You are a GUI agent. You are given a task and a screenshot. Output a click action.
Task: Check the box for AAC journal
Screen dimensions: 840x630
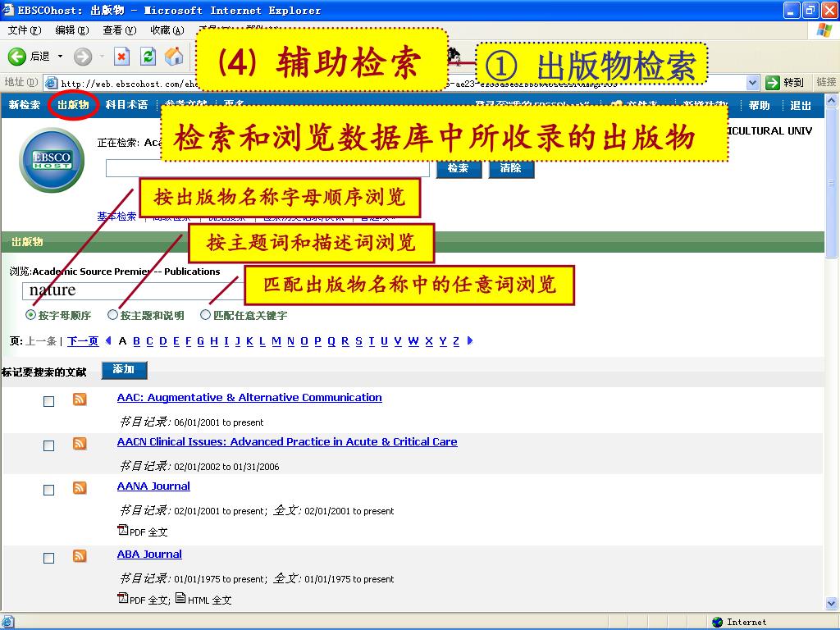pos(48,401)
